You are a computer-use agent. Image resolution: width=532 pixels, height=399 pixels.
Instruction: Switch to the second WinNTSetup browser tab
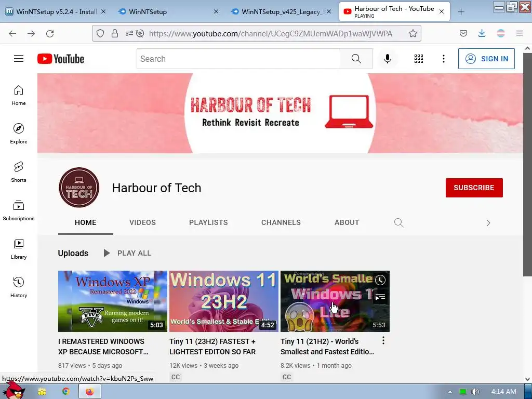(x=169, y=11)
